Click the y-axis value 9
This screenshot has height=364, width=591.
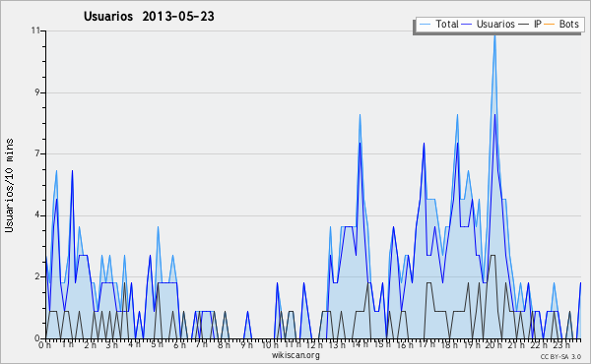pos(37,92)
